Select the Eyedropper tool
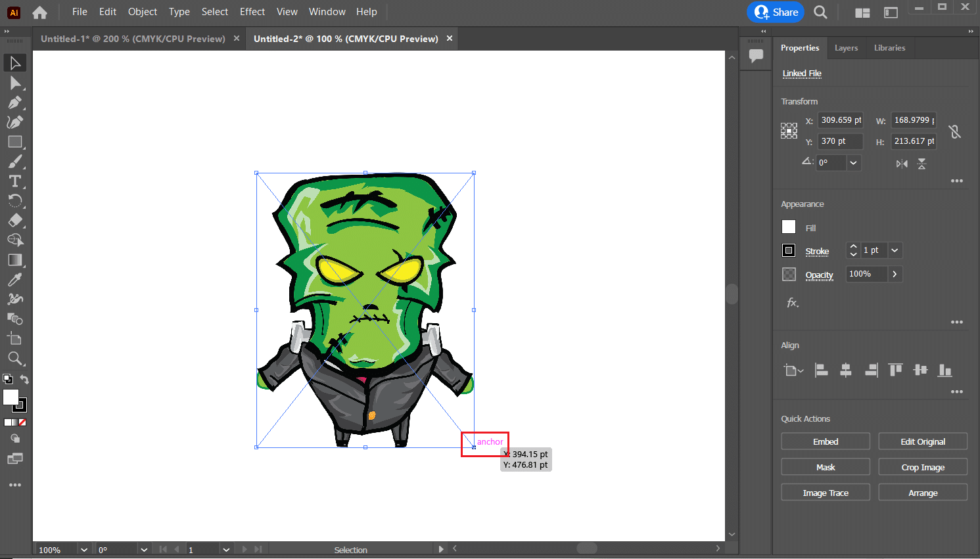This screenshot has height=559, width=980. tap(14, 279)
